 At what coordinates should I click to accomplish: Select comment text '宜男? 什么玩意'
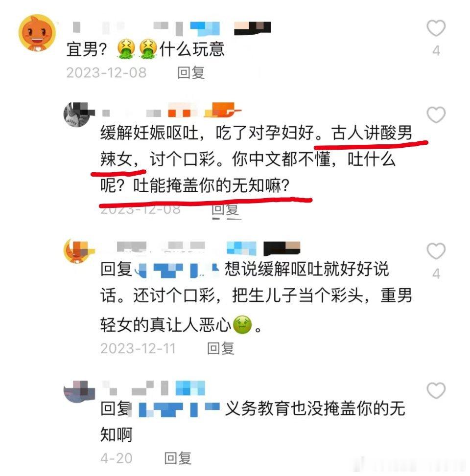145,49
